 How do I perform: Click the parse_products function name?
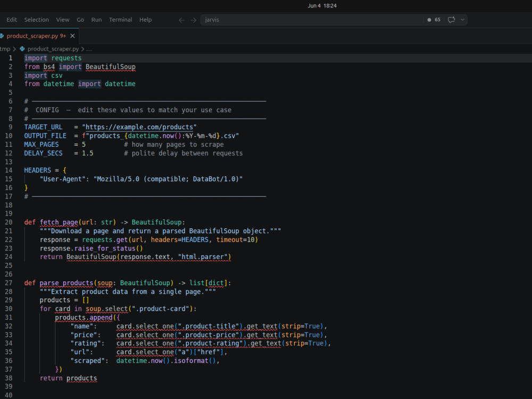66,283
